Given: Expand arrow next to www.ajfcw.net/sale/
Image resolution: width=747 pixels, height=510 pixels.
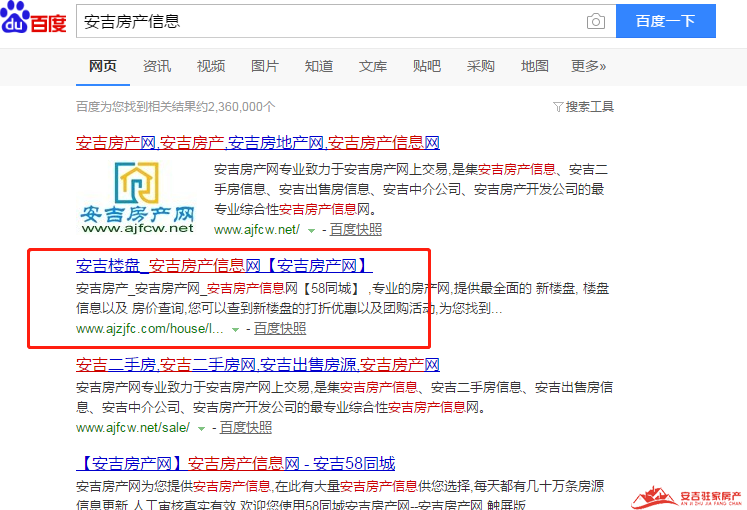Looking at the screenshot, I should click(x=202, y=429).
